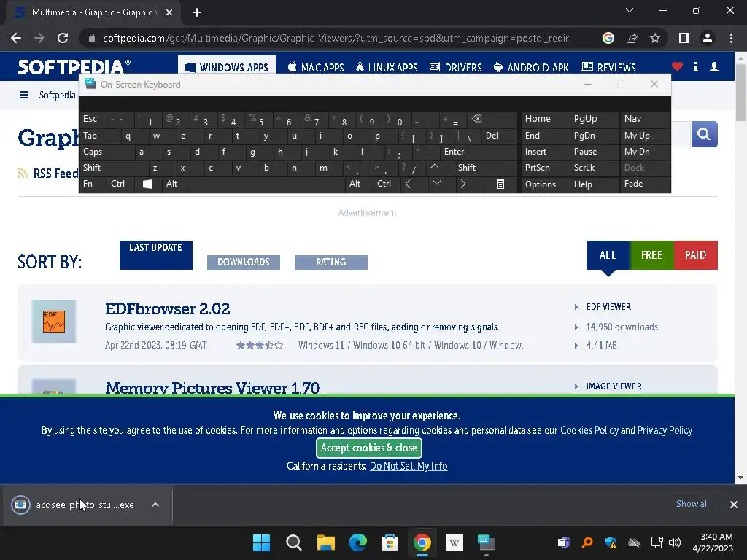Click the red heart icon in Softpedia header
The height and width of the screenshot is (560, 747).
click(677, 66)
